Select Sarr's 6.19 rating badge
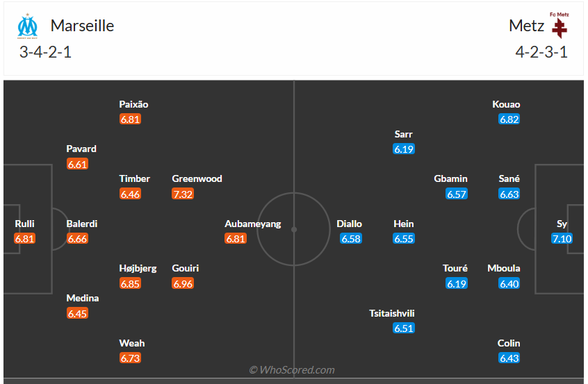Screen dimensions: 588x384 tap(403, 149)
